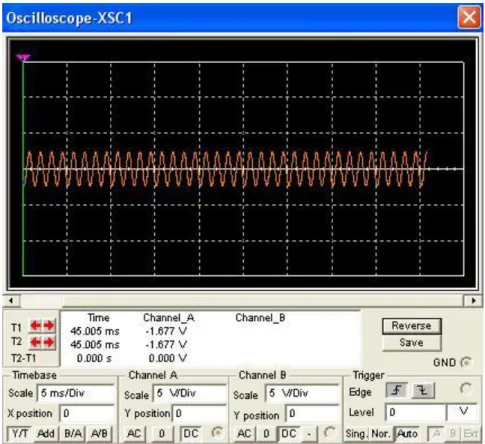
Task: Shift the T2 cursor left with its arrow
Action: [35, 342]
